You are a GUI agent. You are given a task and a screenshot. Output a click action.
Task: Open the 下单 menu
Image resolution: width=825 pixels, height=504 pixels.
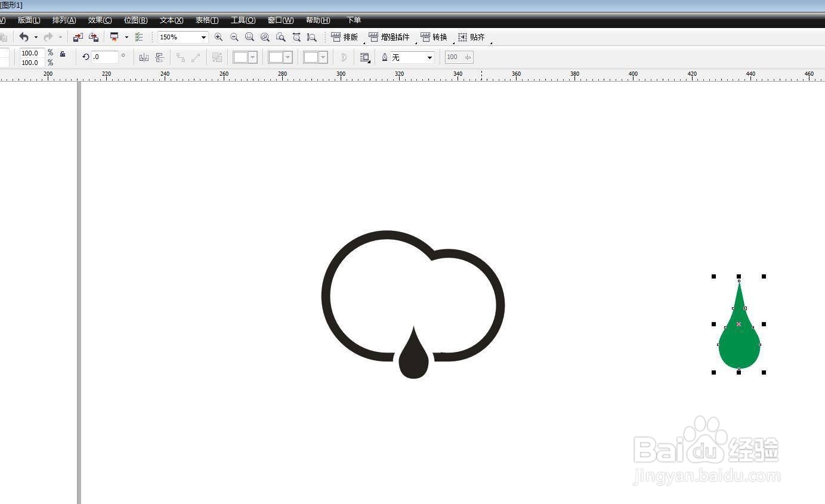pos(354,20)
